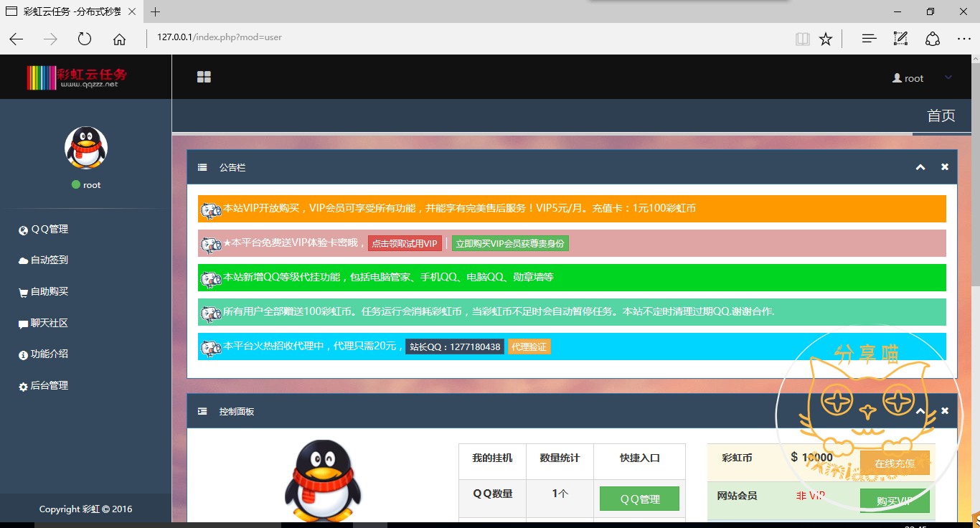Click the large penguin image in 控制面板
980x528 pixels.
coord(322,482)
